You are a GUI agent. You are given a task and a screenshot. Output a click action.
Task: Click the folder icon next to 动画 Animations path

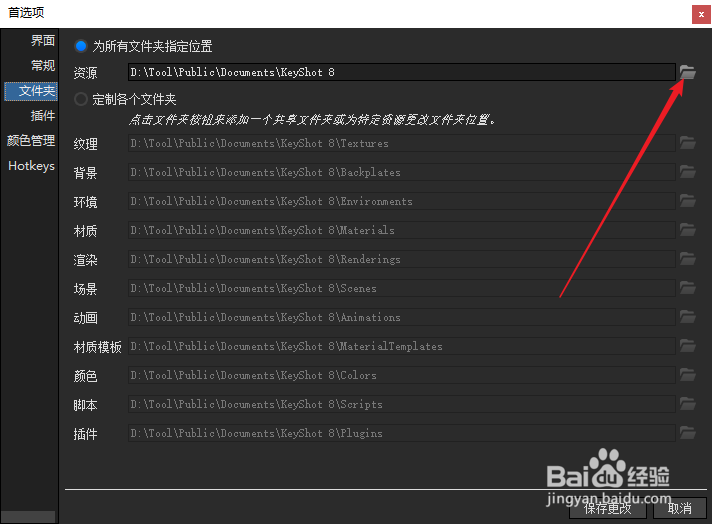tap(687, 317)
